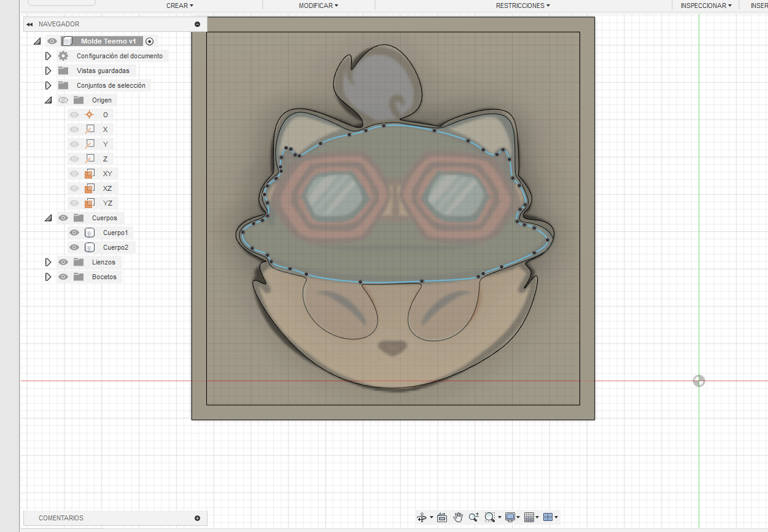Click the gear icon for Configuración del documento
The height and width of the screenshot is (532, 768).
click(63, 56)
